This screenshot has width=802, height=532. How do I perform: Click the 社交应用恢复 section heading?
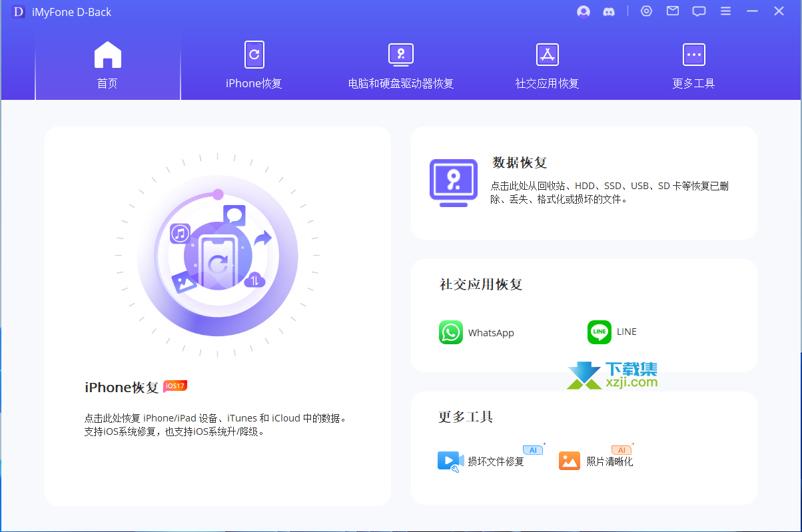[481, 284]
